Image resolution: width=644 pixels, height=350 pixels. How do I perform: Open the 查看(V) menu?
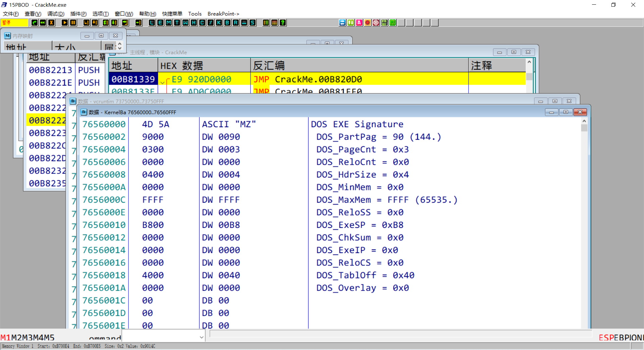point(33,14)
